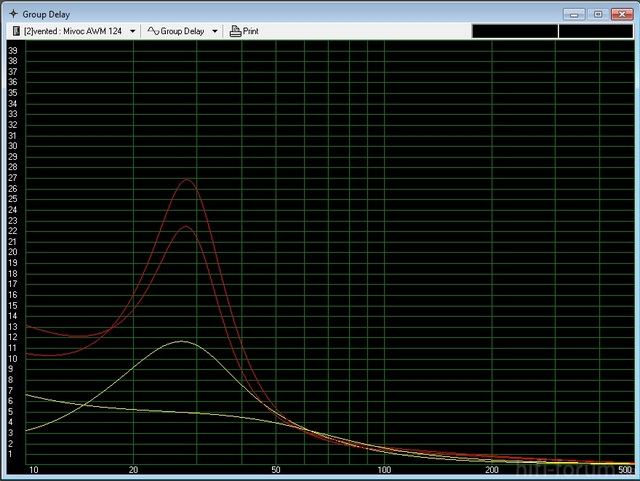The image size is (640, 481).
Task: Click the peak of the yellow-green curve
Action: tap(181, 341)
